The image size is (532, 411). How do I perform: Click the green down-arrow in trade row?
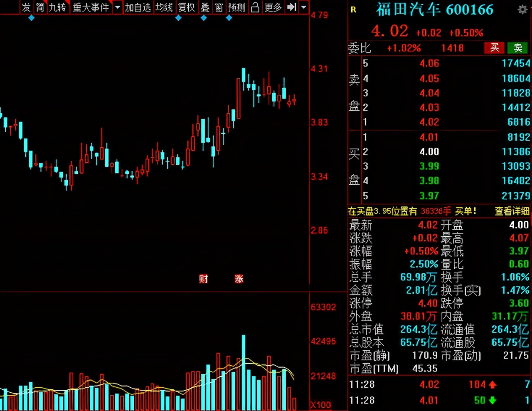coord(493,401)
